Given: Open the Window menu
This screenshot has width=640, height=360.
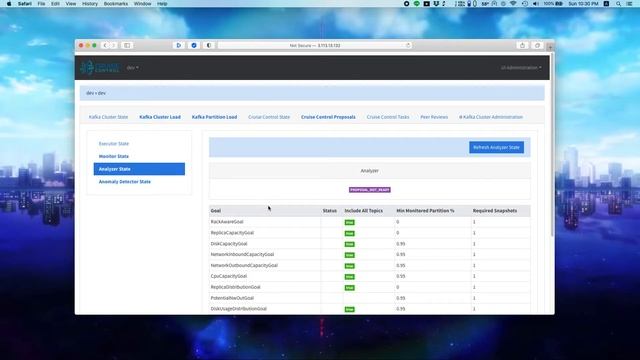Looking at the screenshot, I should [142, 4].
